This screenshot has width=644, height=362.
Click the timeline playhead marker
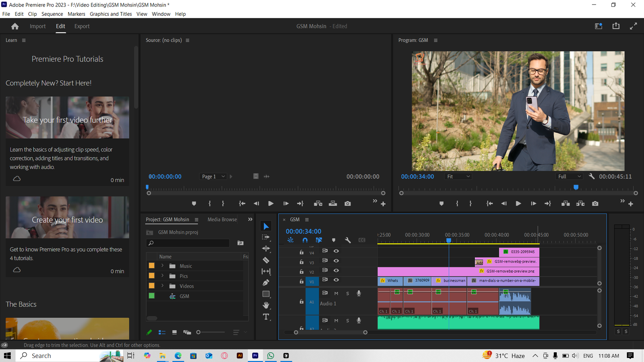(449, 241)
